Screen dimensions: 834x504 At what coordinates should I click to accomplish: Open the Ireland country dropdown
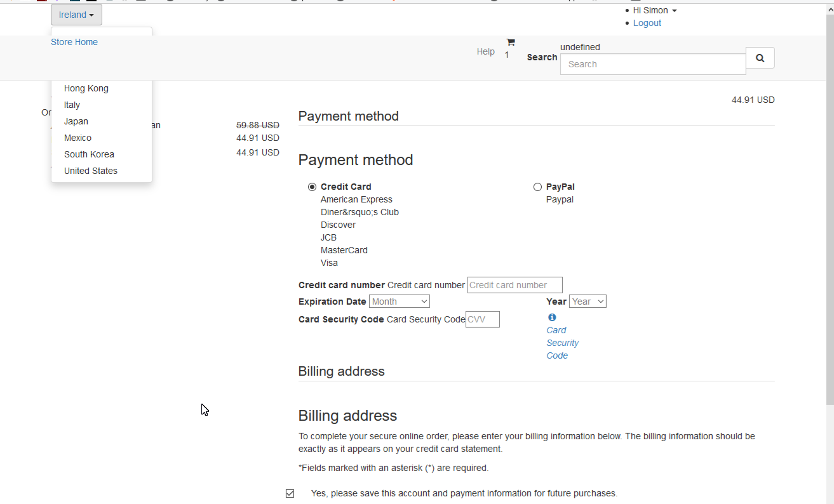click(x=76, y=15)
